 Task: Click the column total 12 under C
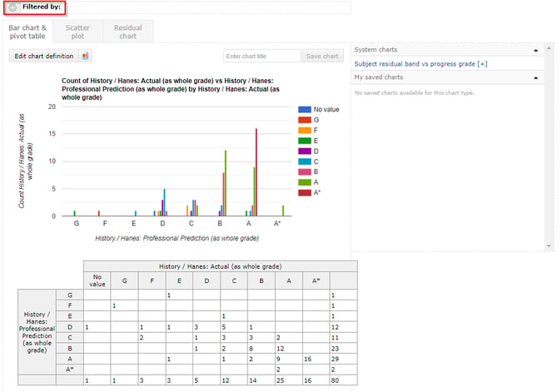tap(234, 380)
